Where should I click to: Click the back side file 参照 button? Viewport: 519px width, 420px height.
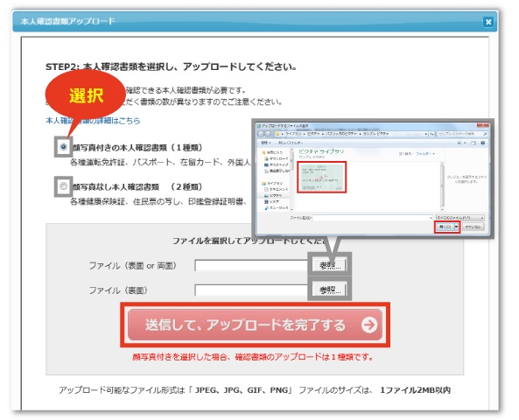330,290
